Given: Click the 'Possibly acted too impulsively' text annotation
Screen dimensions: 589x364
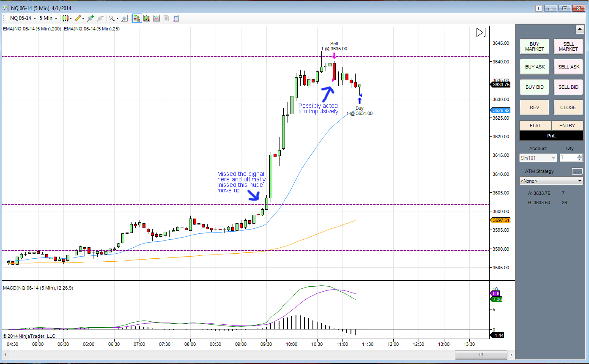Looking at the screenshot, I should (x=318, y=109).
